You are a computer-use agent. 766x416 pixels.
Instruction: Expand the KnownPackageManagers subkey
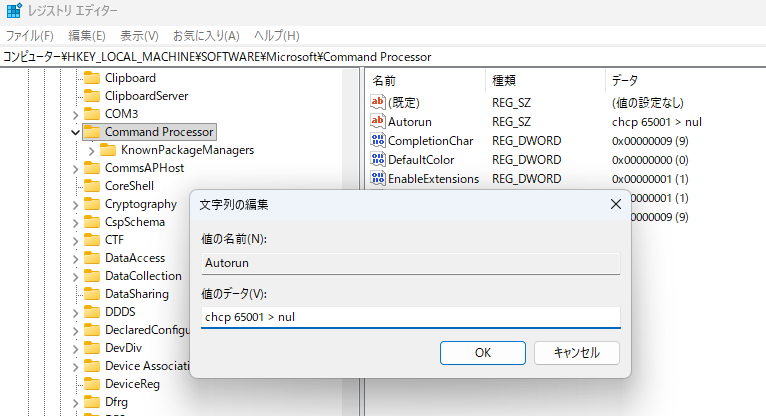[92, 150]
